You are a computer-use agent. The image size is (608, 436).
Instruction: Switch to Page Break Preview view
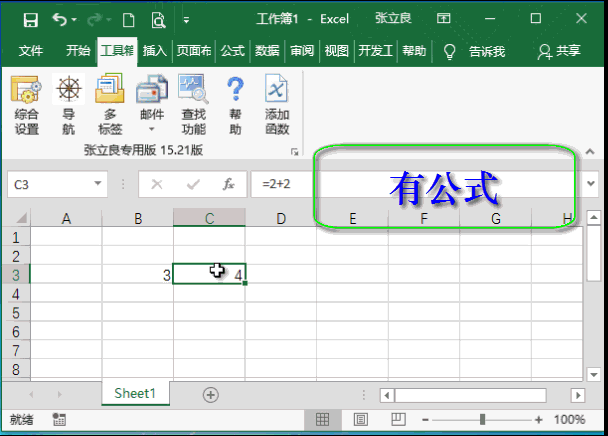[397, 420]
